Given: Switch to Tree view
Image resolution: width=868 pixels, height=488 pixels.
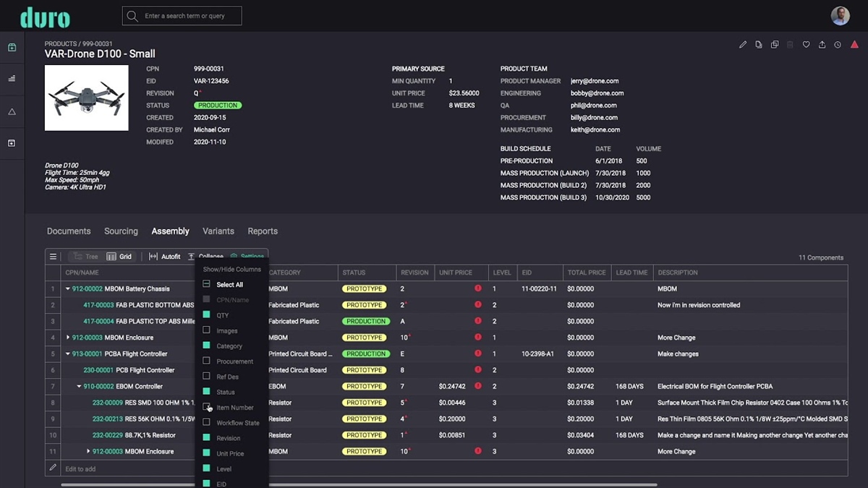Looking at the screenshot, I should tap(85, 257).
